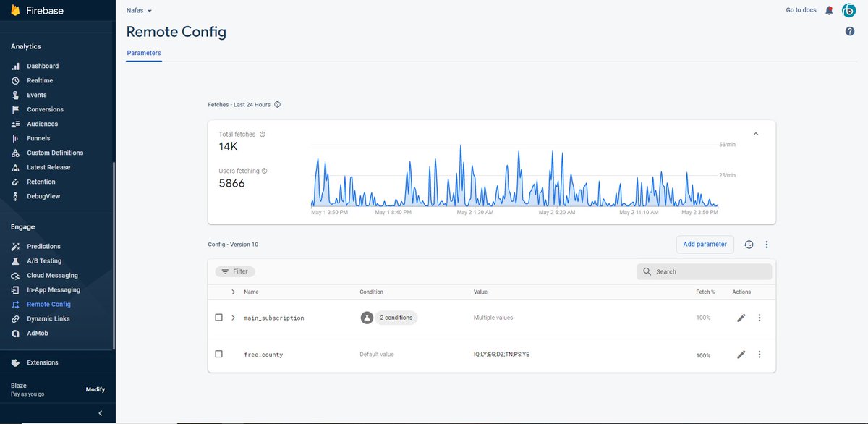View the notifications bell

pos(829,10)
